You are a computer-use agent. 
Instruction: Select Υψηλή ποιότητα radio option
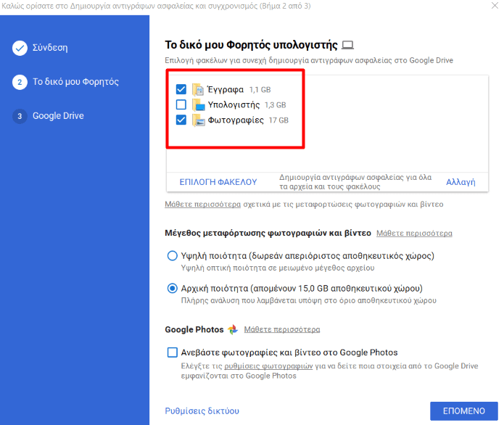point(173,256)
